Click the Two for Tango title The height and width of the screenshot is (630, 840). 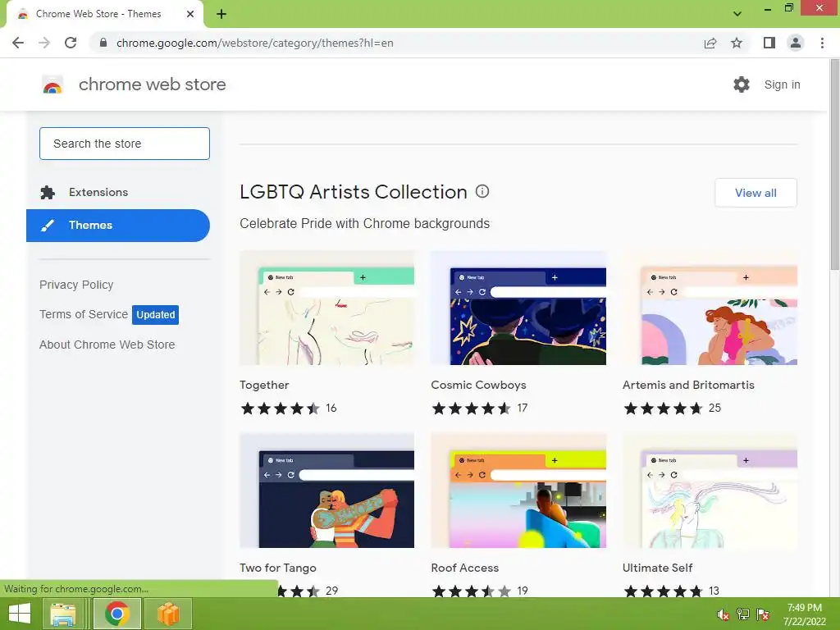tap(278, 568)
